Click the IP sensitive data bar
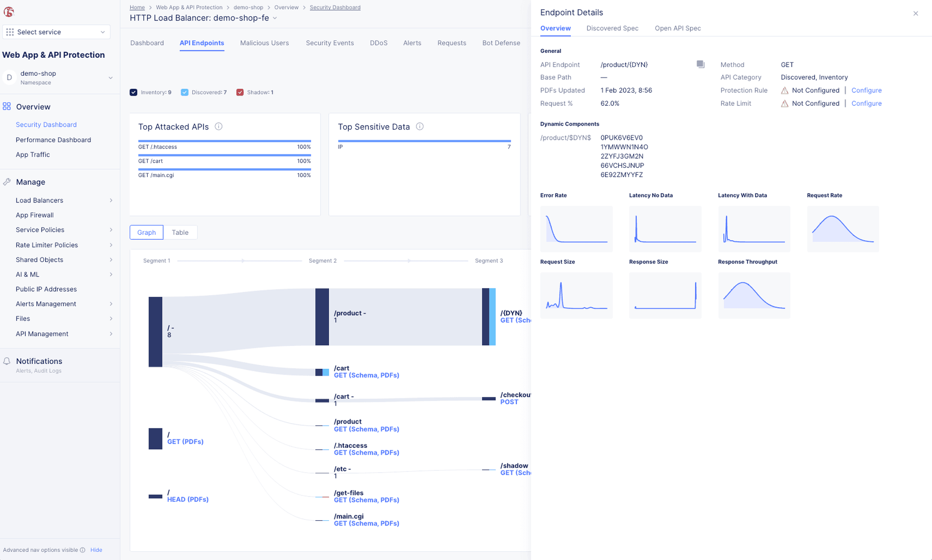Viewport: 932px width, 560px height. [x=424, y=141]
